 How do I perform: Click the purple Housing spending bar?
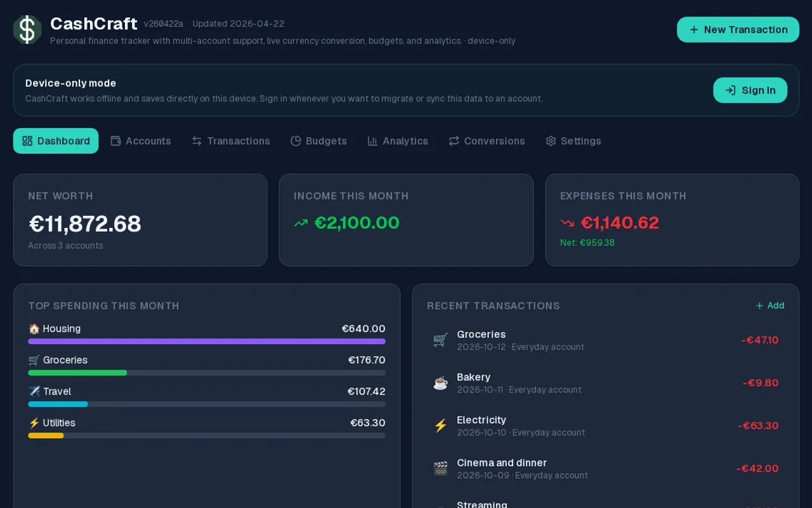pos(207,341)
